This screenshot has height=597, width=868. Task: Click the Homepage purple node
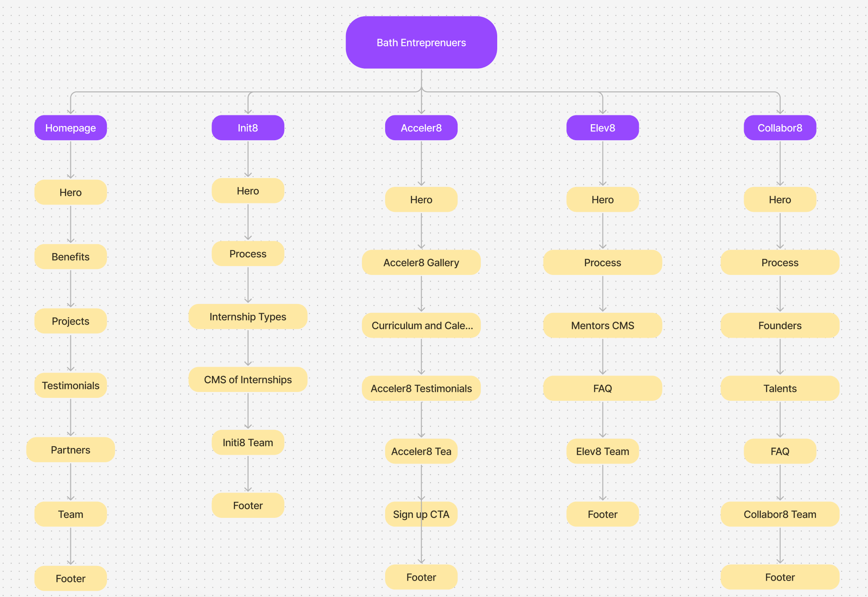(x=70, y=128)
